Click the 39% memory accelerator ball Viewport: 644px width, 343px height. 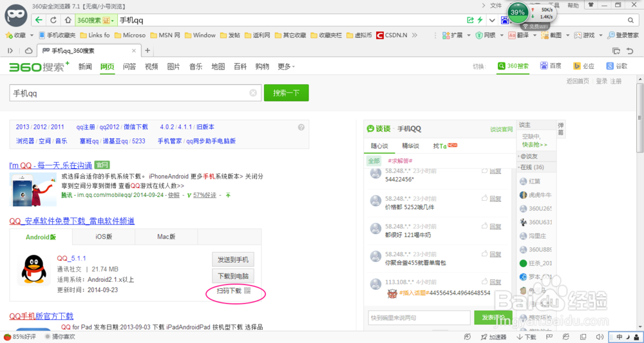518,12
